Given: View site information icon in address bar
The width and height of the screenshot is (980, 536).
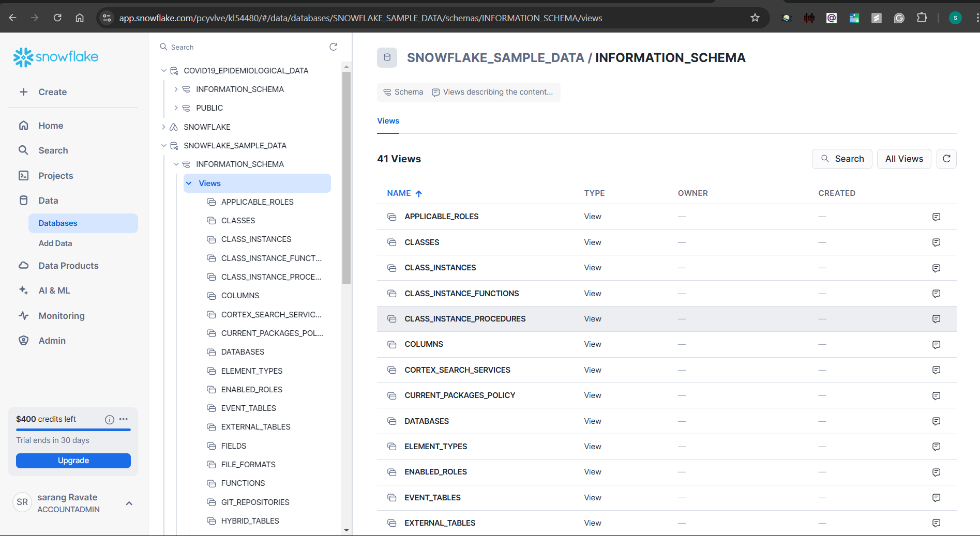Looking at the screenshot, I should coord(107,18).
